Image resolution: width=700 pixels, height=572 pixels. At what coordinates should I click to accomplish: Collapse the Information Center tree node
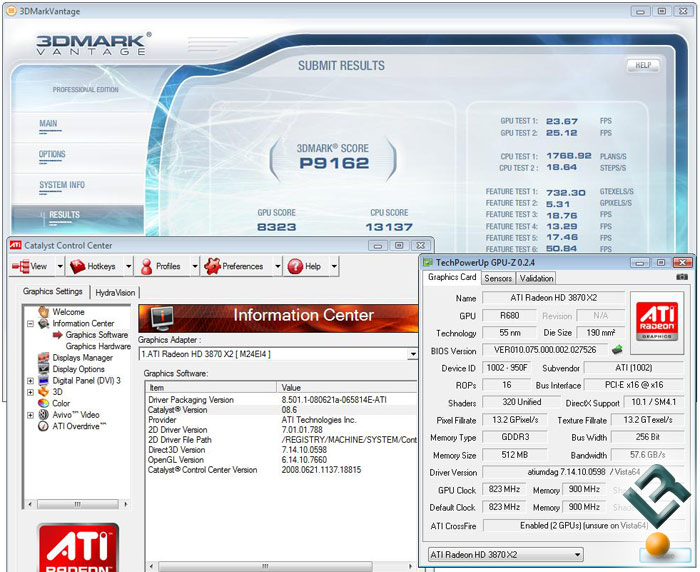tap(30, 323)
